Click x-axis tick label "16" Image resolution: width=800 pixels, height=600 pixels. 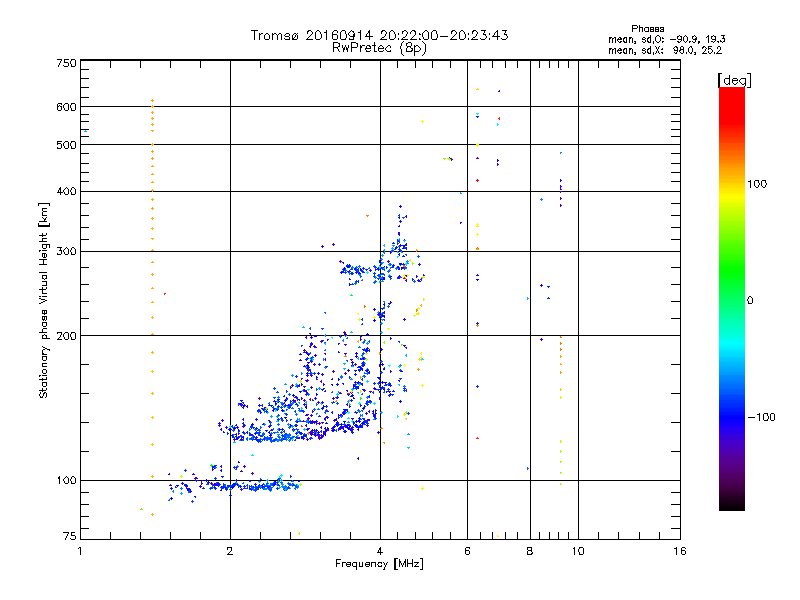pos(680,551)
